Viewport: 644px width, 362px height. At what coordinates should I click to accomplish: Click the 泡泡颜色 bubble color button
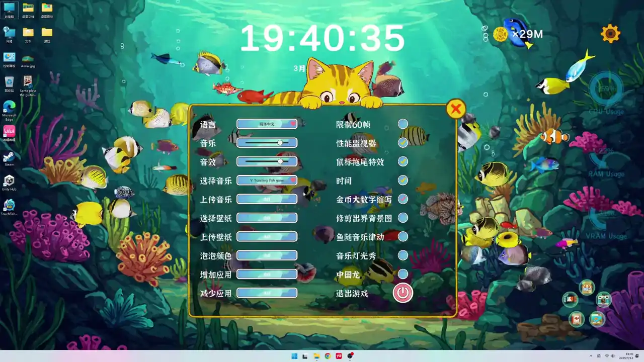pyautogui.click(x=267, y=255)
